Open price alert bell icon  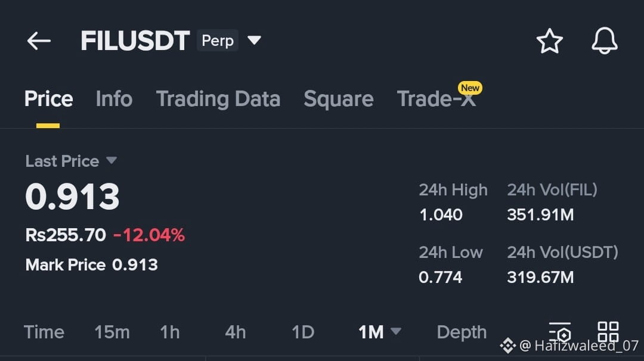pyautogui.click(x=604, y=41)
